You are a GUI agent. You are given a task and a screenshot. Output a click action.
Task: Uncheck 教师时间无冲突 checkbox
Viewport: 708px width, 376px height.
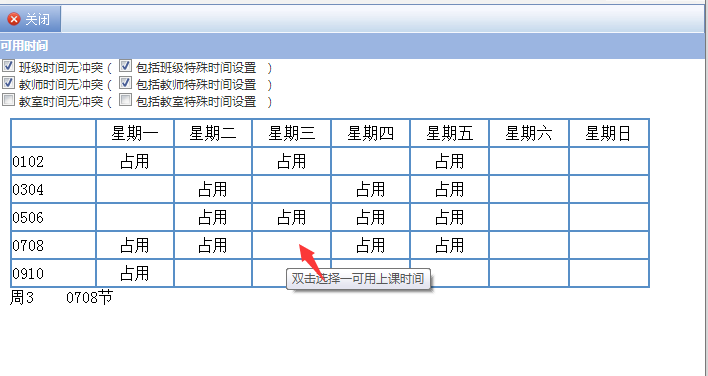click(x=8, y=83)
